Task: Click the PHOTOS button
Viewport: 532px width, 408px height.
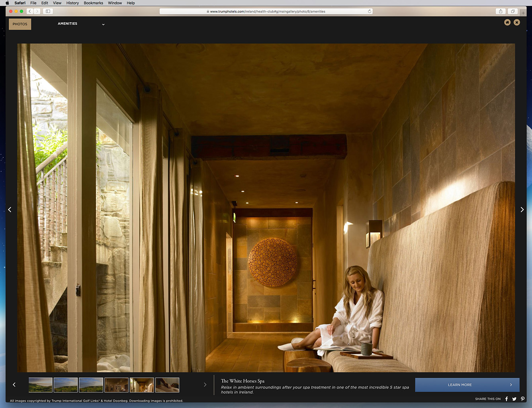Action: tap(20, 24)
